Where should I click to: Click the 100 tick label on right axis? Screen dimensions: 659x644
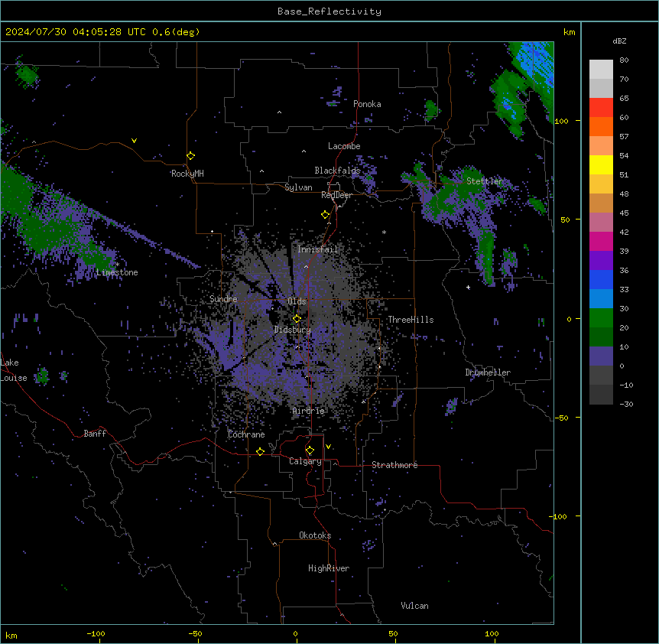(x=561, y=121)
